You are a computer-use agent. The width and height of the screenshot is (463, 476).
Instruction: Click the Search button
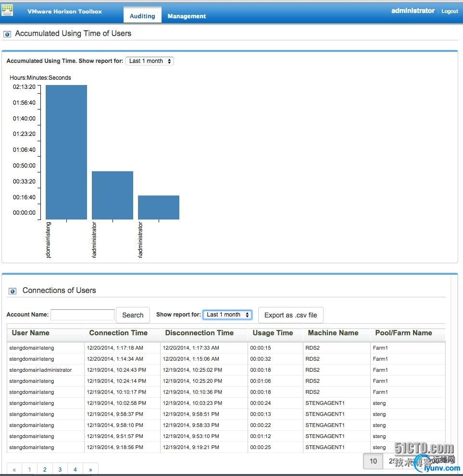pos(133,315)
